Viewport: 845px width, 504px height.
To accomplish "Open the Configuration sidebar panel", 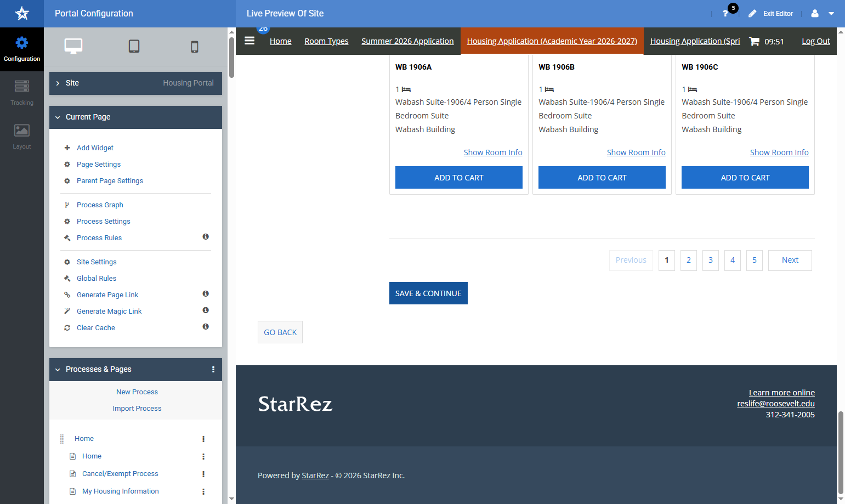I will click(22, 49).
